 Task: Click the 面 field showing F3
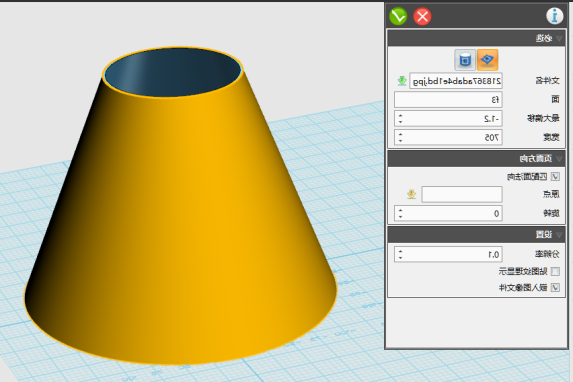(448, 100)
